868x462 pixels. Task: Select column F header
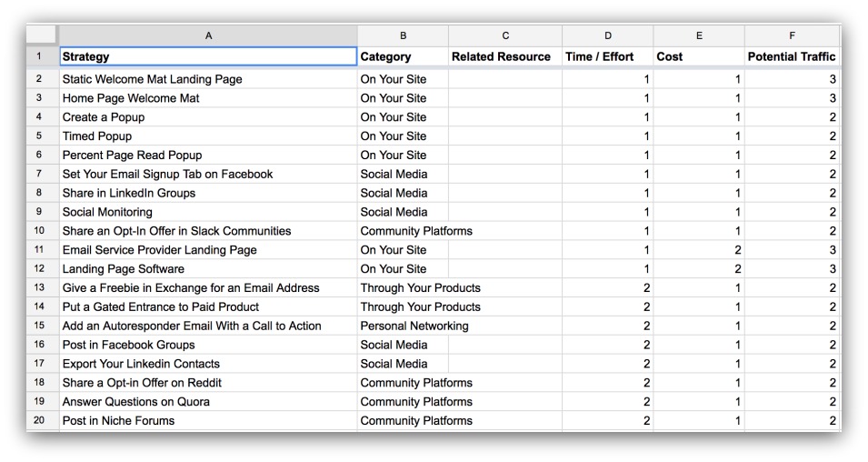(793, 35)
